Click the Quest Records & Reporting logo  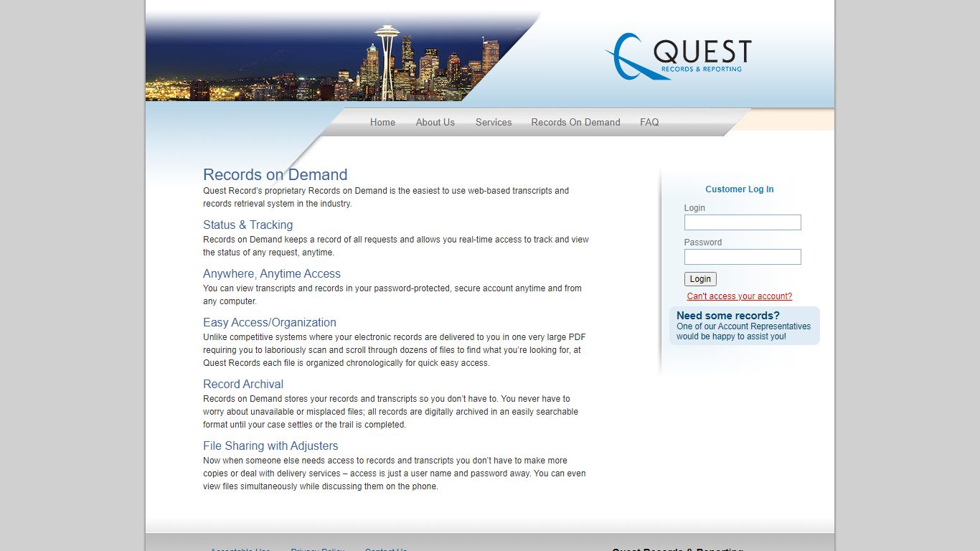(x=678, y=56)
